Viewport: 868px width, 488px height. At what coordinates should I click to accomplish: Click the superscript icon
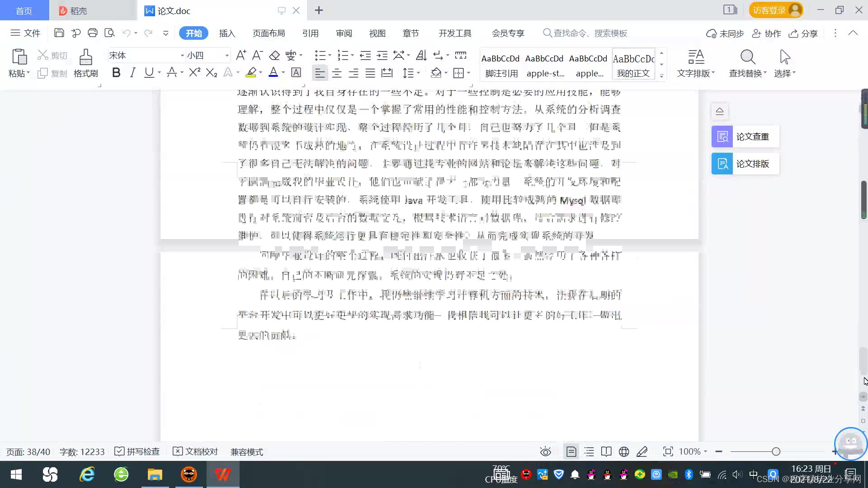(194, 73)
